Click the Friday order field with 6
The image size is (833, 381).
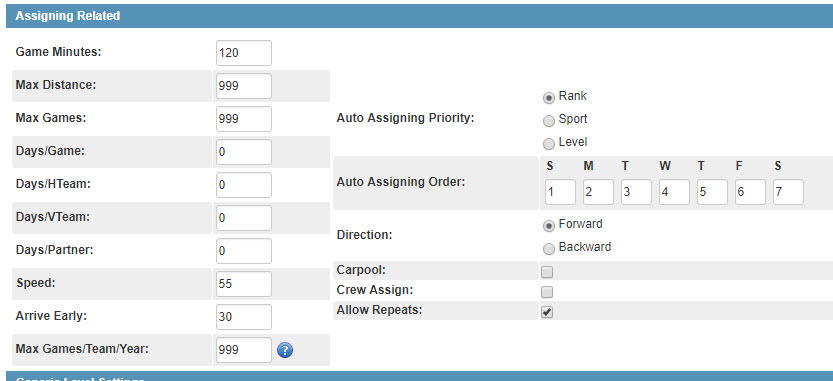click(750, 192)
